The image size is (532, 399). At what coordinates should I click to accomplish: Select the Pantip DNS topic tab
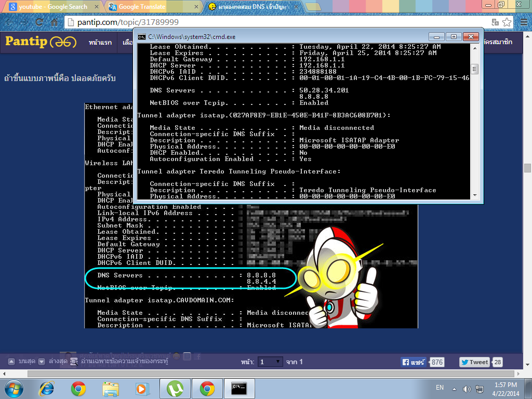252,6
